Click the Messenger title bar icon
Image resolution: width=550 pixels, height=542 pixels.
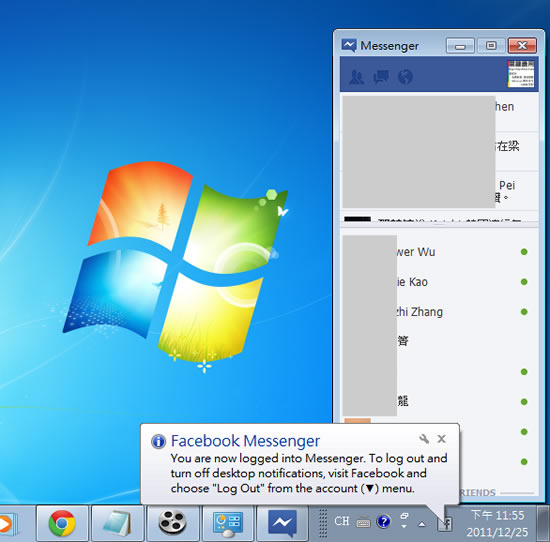click(x=349, y=46)
